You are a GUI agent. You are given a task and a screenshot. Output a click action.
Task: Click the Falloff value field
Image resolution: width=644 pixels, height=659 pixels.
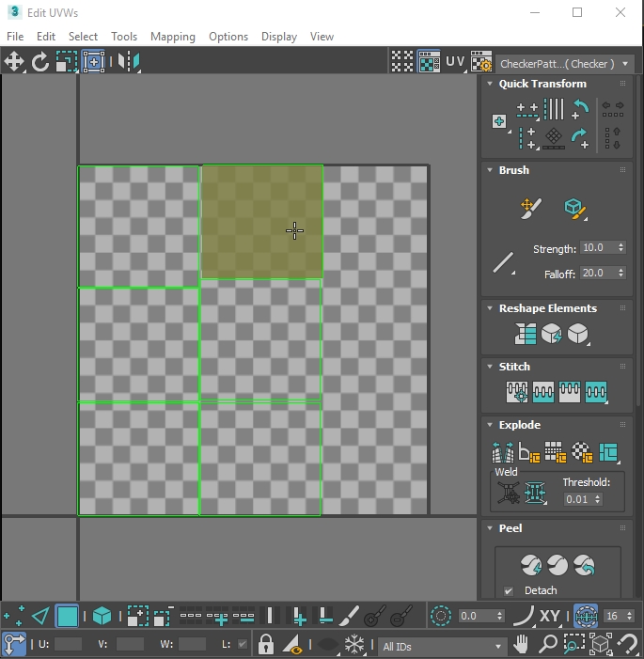click(x=598, y=273)
